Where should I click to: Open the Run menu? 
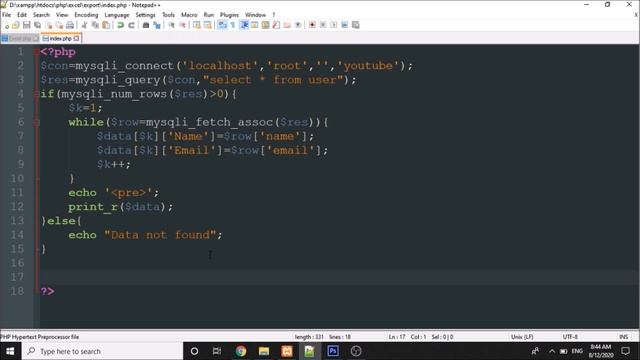209,15
